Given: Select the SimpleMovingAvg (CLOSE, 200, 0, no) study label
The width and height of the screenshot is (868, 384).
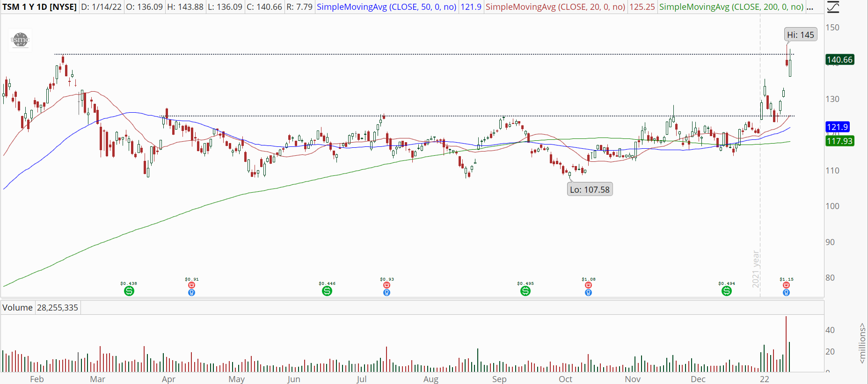Looking at the screenshot, I should pos(731,7).
